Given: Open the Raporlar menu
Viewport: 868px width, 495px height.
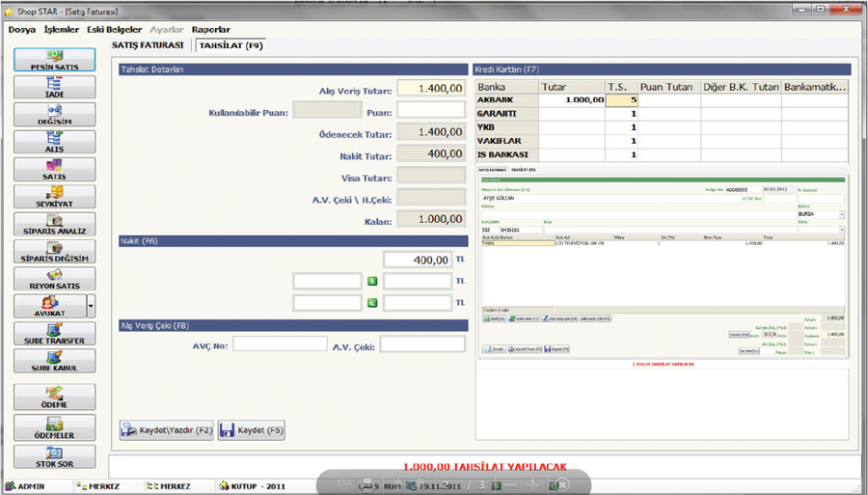Looking at the screenshot, I should point(210,30).
